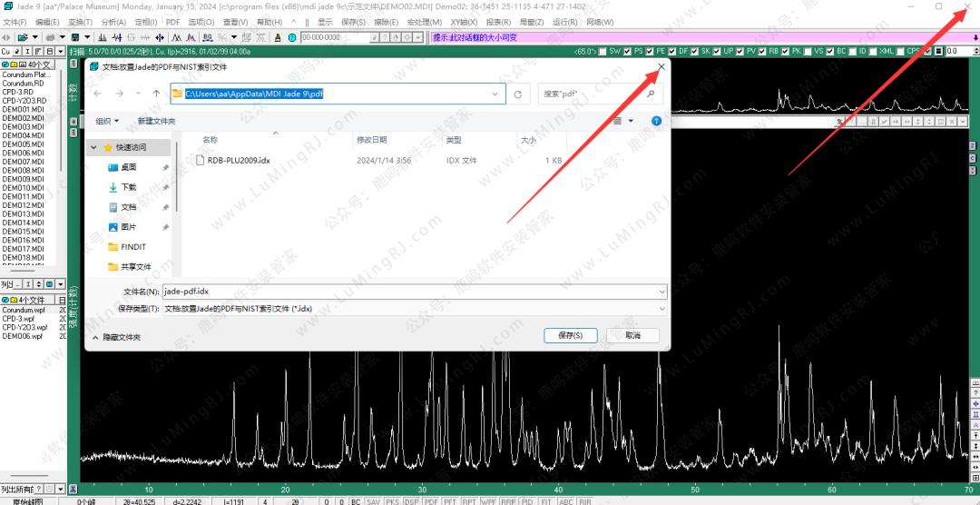The image size is (980, 505).
Task: Click the up-arrow parent folder button
Action: point(156,94)
